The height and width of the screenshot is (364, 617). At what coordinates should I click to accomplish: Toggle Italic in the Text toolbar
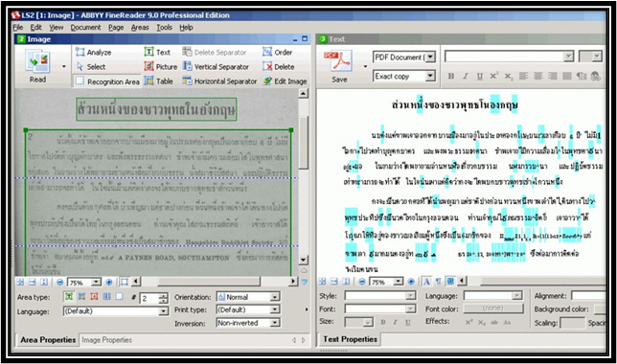[466, 77]
